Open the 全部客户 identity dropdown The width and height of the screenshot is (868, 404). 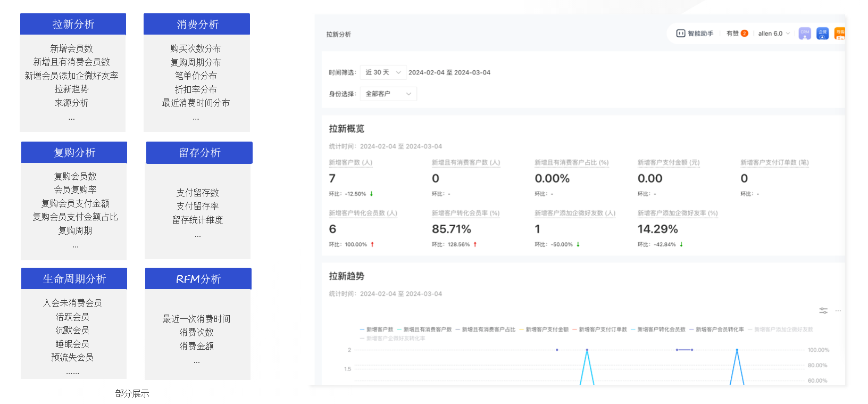[x=388, y=94]
